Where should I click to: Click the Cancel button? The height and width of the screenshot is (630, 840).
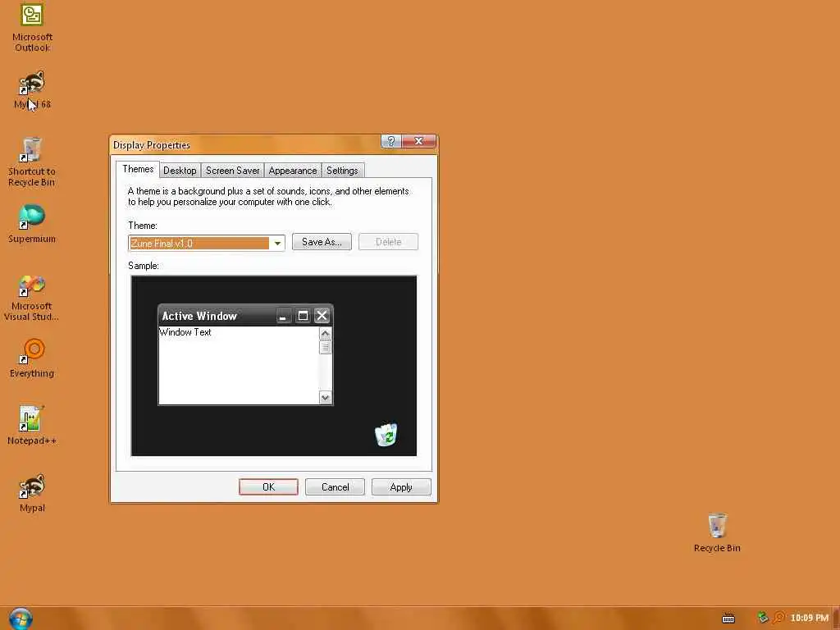[335, 487]
